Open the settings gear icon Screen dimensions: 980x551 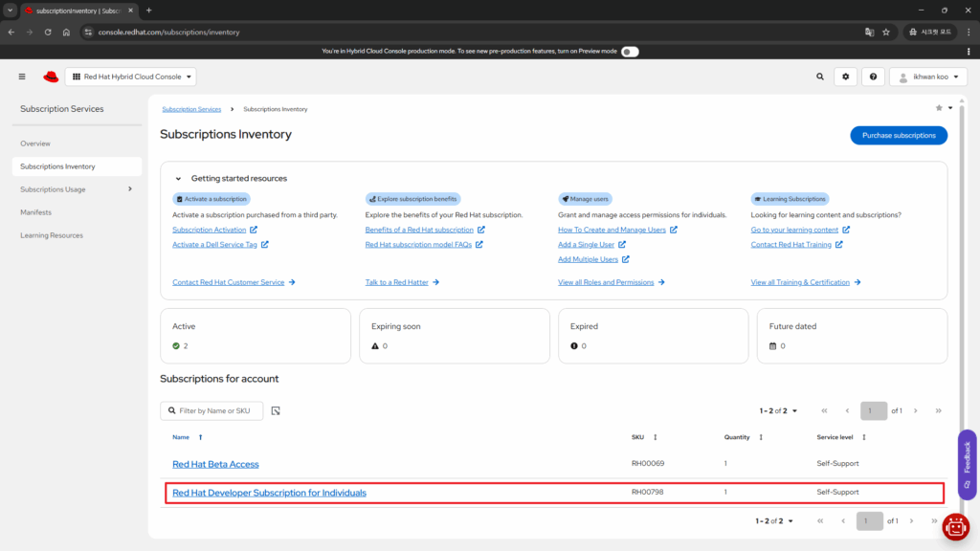pyautogui.click(x=845, y=77)
